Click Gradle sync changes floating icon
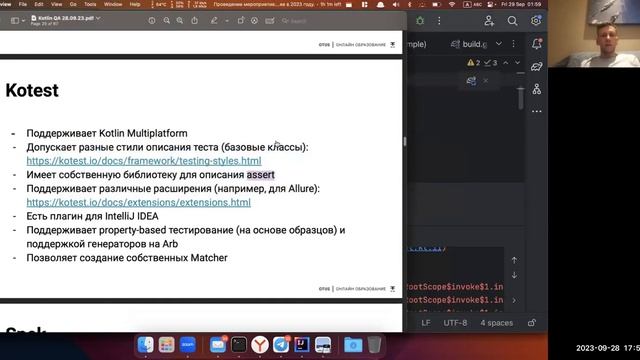The image size is (640, 360). coord(471,81)
